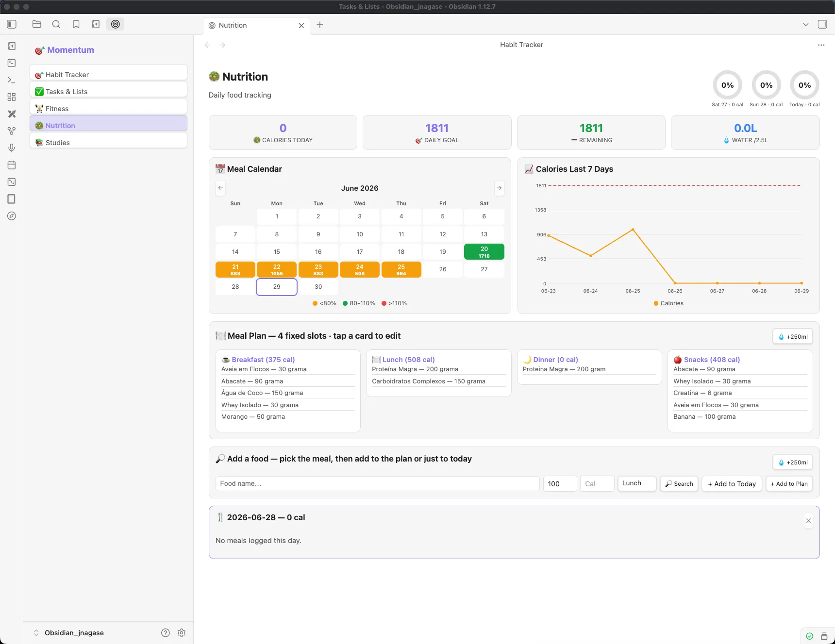This screenshot has height=644, width=835.
Task: Click the WATER /2.5L stat card
Action: [x=745, y=132]
